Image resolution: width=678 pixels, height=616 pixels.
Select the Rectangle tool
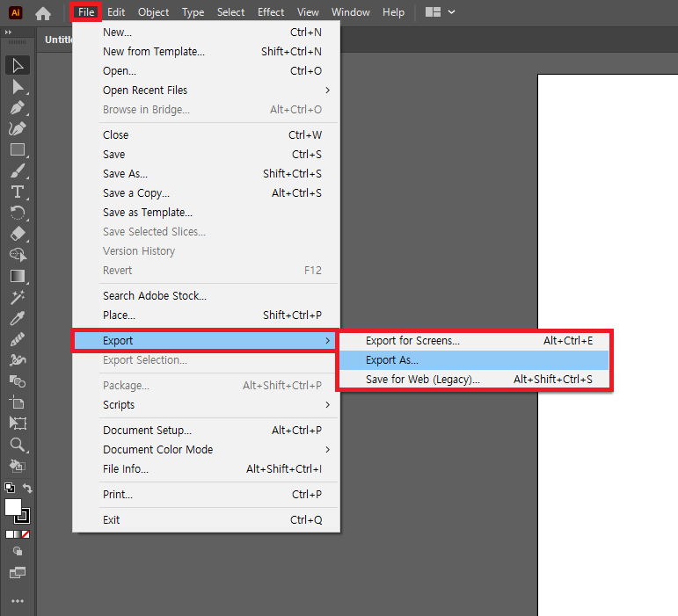(18, 149)
